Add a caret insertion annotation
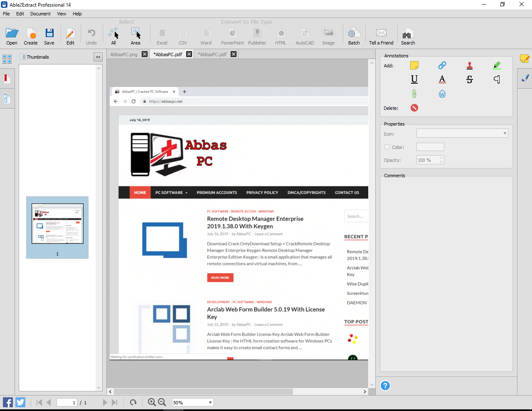Image resolution: width=532 pixels, height=411 pixels. 497,79
